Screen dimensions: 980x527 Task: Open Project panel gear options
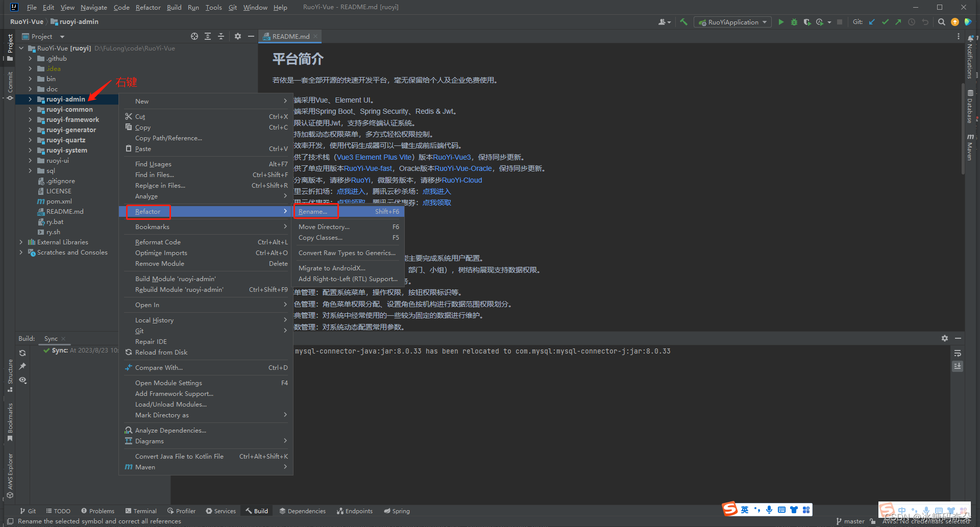[238, 36]
